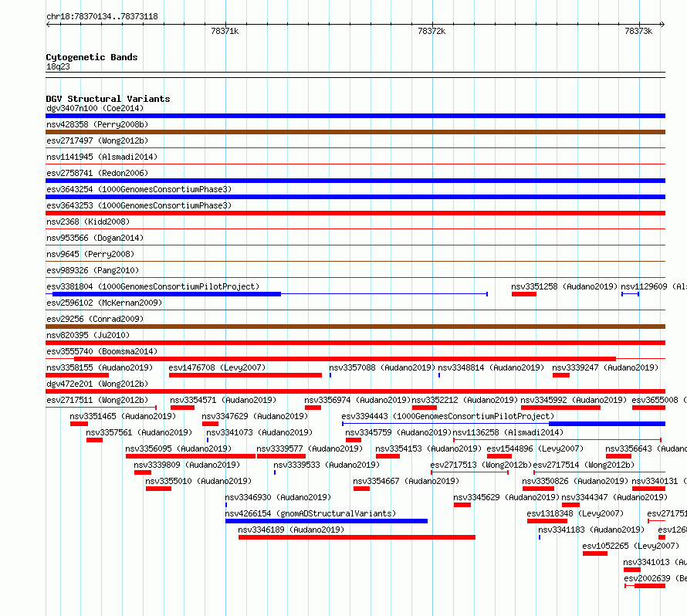Screen dimensions: 687x616
Task: Open nsv3356974 (Audano2019) variant
Action: click(357, 400)
